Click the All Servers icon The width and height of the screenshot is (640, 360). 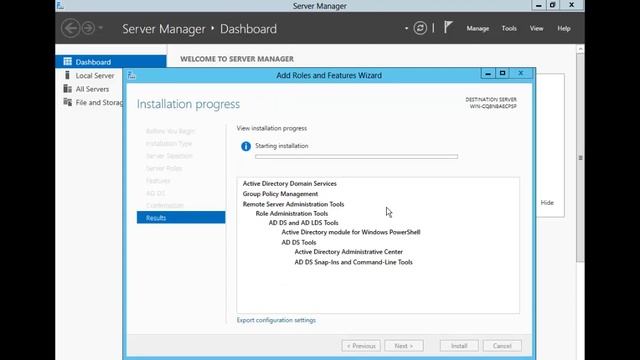pos(67,89)
